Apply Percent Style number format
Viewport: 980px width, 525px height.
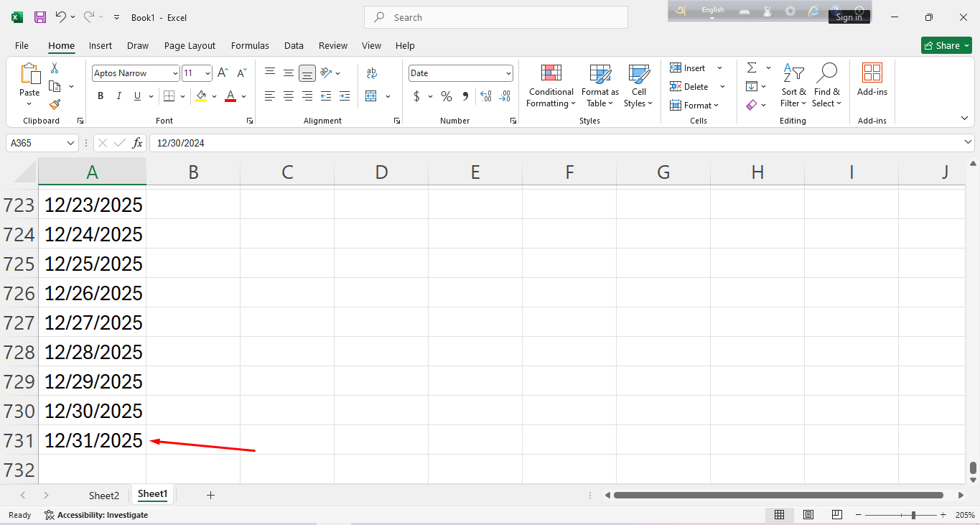tap(447, 96)
